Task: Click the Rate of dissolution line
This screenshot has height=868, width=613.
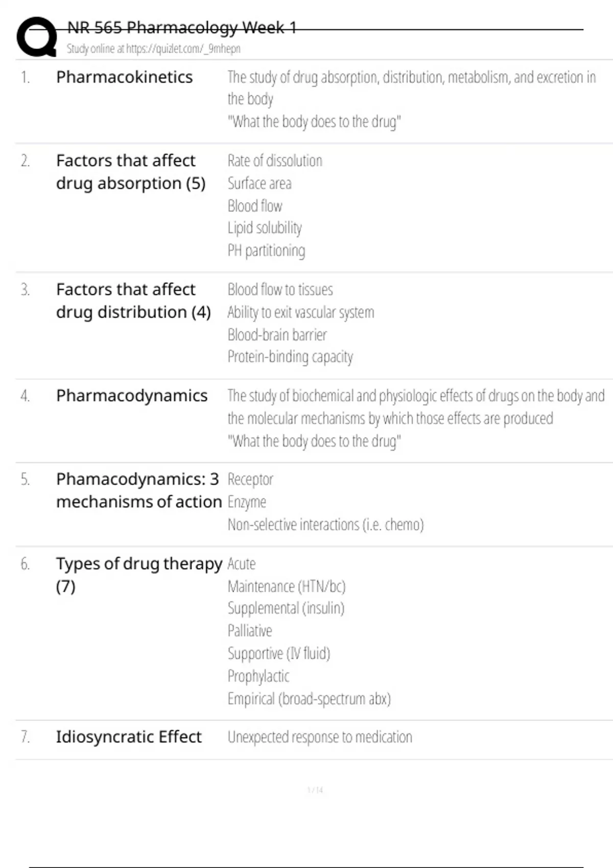Action: tap(275, 161)
